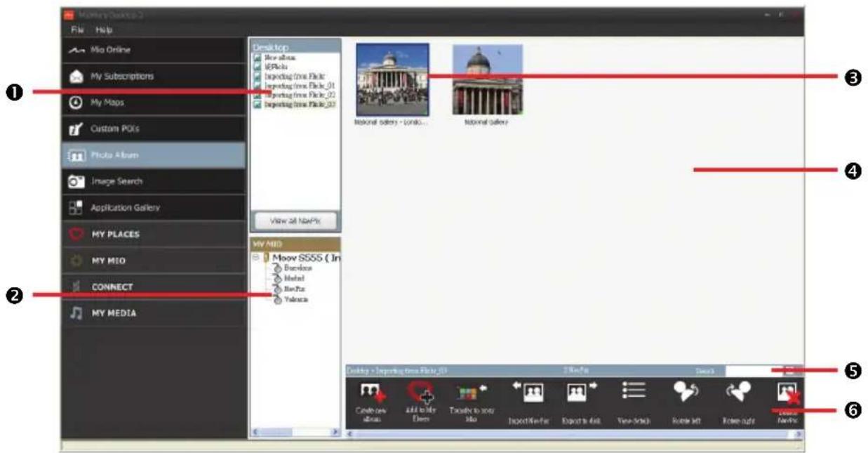Select National Gallery - London thumbnail
This screenshot has height=453, width=868.
[x=392, y=79]
